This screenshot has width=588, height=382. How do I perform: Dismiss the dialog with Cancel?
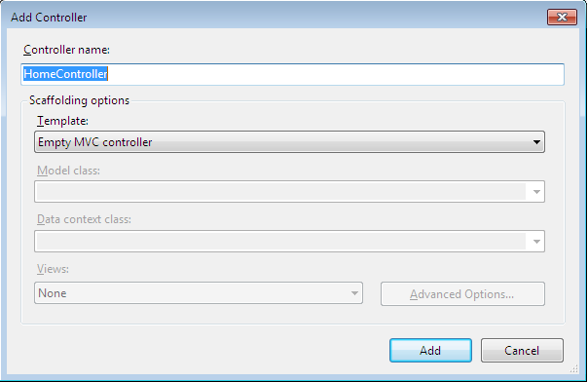click(x=522, y=351)
